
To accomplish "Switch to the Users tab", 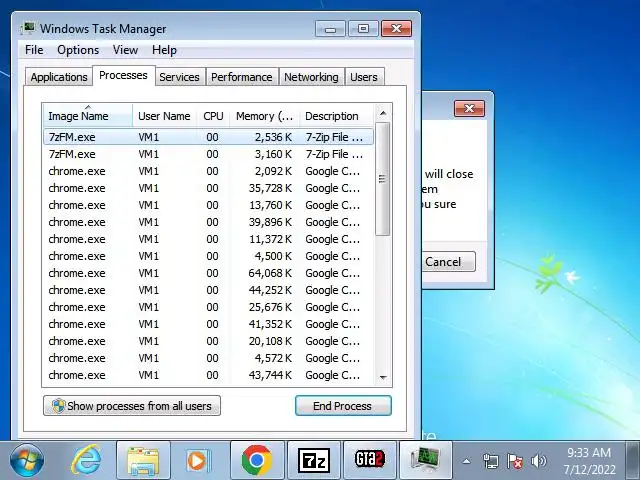I will [x=364, y=77].
